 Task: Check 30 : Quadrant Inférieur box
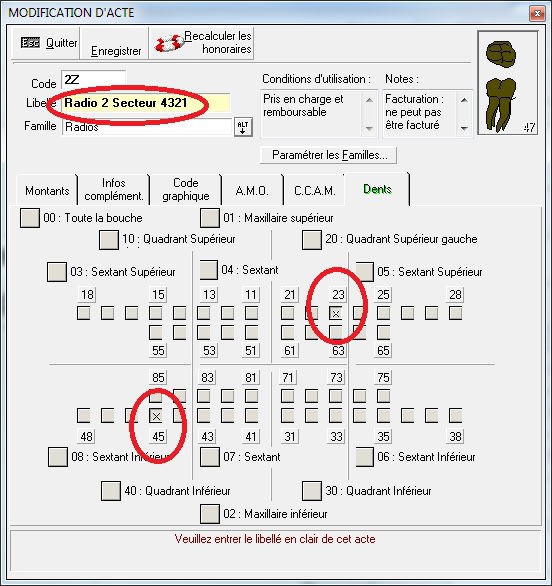point(312,491)
